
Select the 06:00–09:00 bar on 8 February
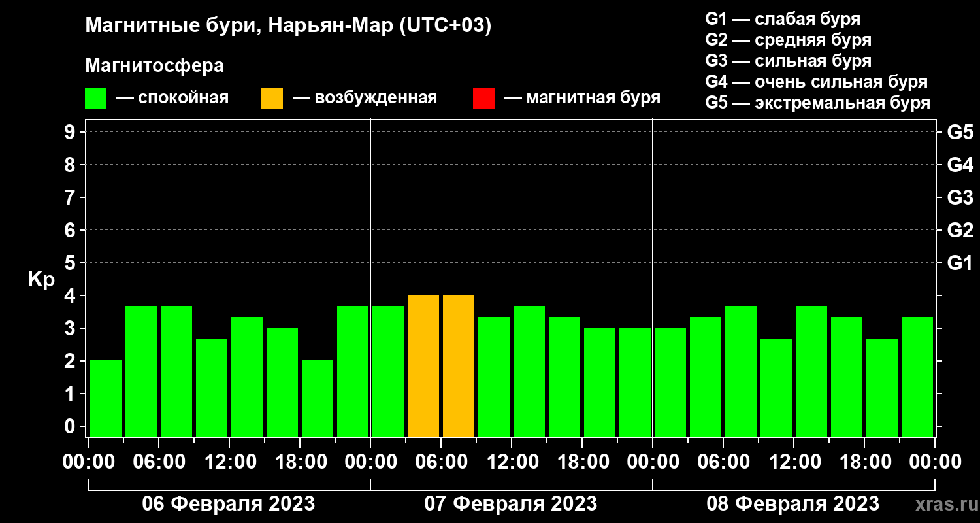click(741, 371)
